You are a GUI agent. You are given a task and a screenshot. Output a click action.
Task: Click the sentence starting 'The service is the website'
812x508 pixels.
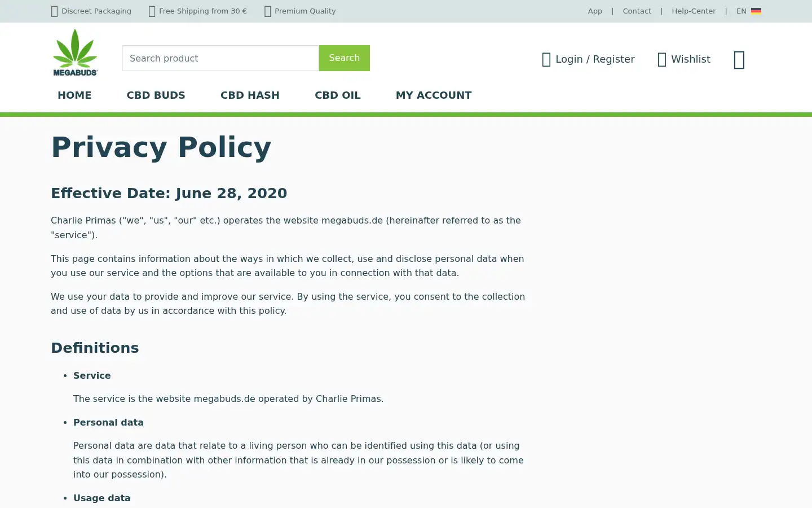coord(228,398)
